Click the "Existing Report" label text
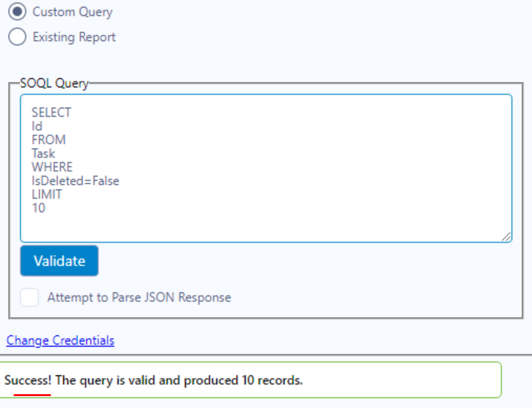This screenshot has height=408, width=532. (x=74, y=37)
